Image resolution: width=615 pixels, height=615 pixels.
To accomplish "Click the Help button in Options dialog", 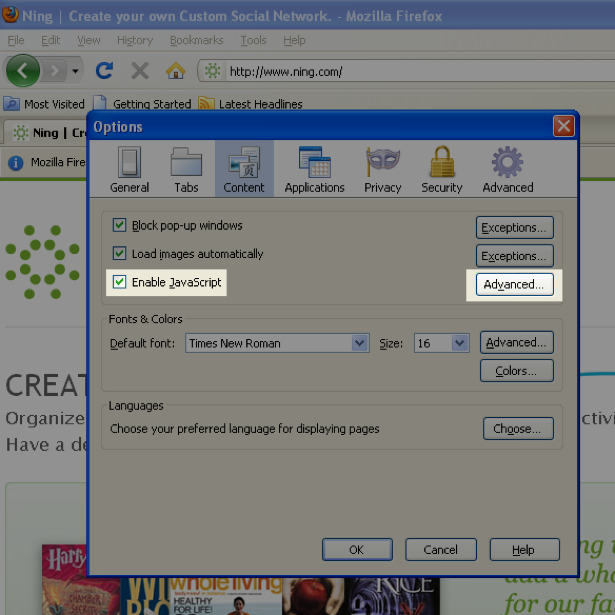I will (x=524, y=549).
